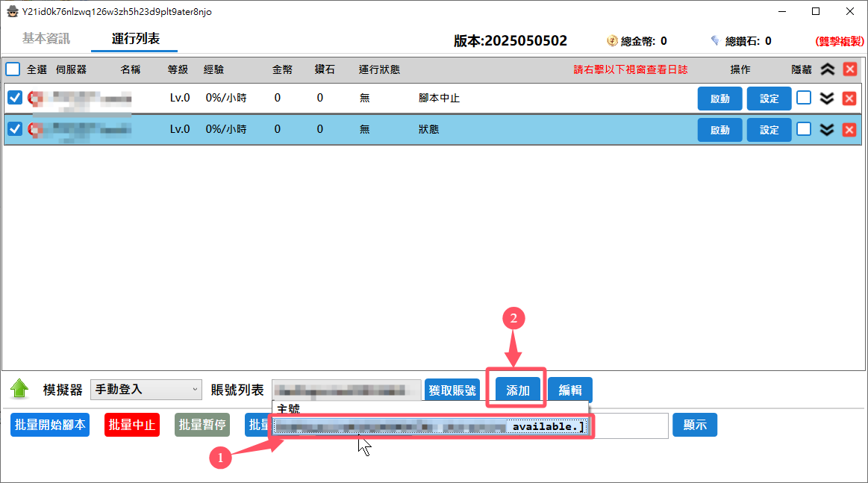Click the diamond icon beside 總鑽石
The height and width of the screenshot is (483, 868).
click(x=715, y=41)
